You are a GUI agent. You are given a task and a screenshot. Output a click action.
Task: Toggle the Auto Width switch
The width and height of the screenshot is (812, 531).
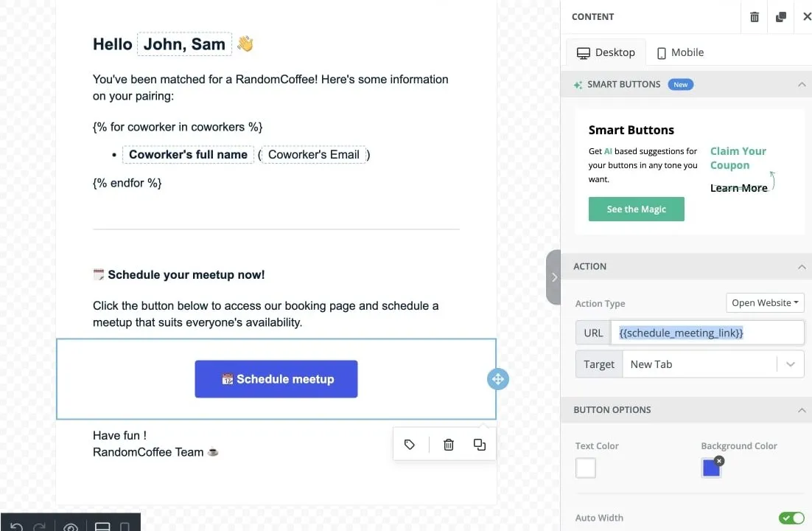(x=791, y=518)
